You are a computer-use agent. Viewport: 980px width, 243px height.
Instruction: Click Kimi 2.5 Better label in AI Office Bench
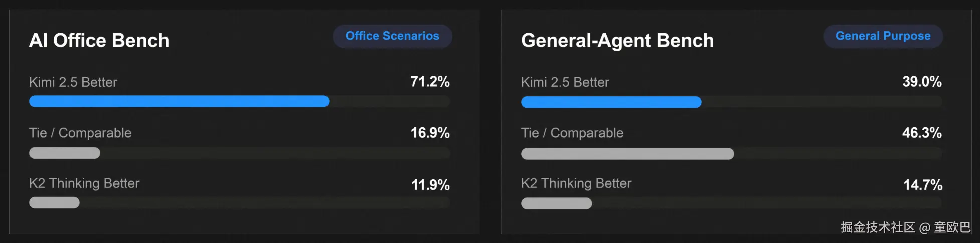(73, 82)
